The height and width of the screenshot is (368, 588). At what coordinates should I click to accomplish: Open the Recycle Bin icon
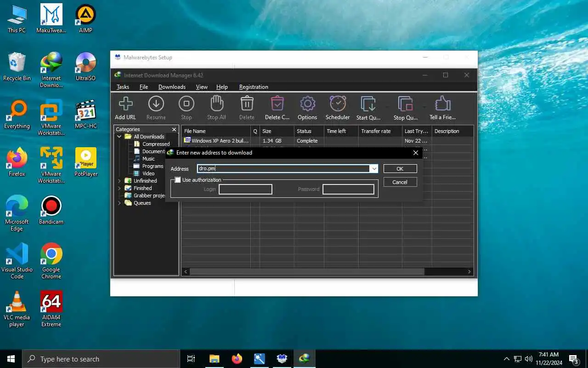pyautogui.click(x=17, y=67)
